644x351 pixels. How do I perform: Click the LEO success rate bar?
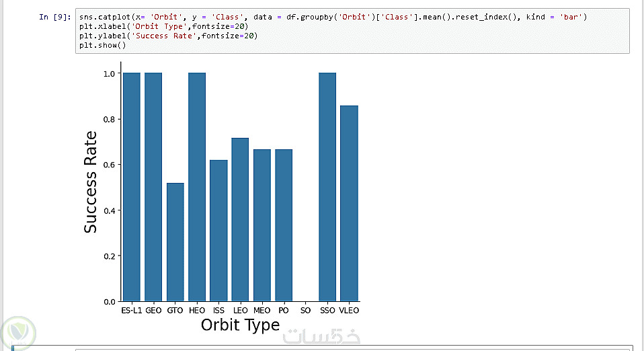240,220
